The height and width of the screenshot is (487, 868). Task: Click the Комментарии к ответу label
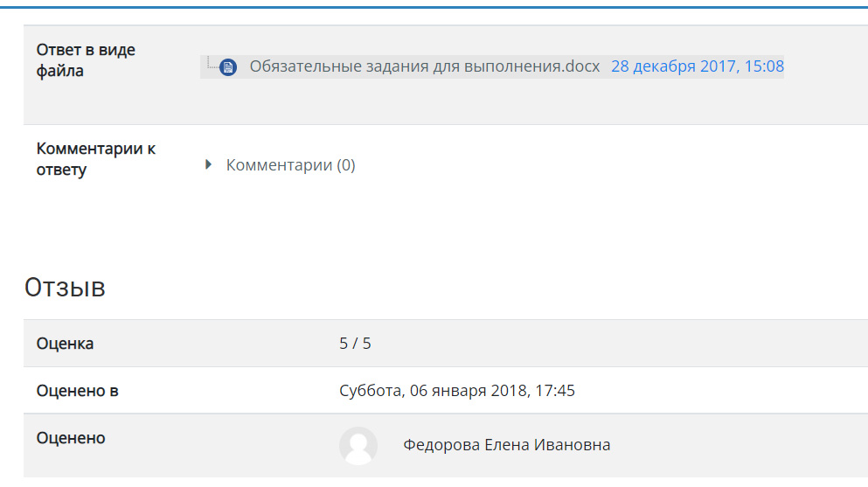[96, 159]
